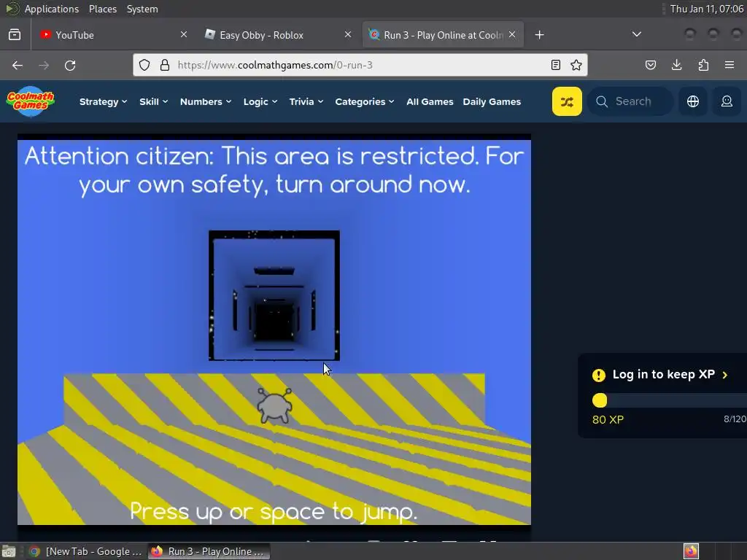This screenshot has width=747, height=560.
Task: Expand the Strategy dropdown menu
Action: click(x=103, y=101)
